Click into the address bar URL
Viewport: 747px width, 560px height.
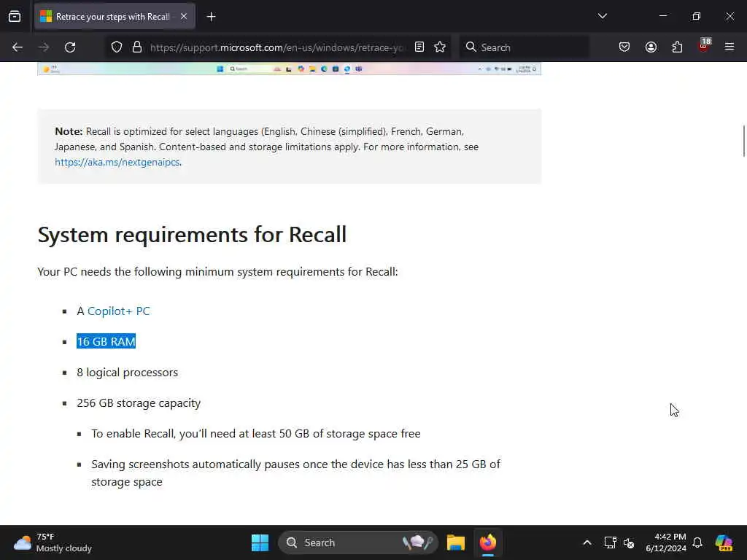coord(277,47)
